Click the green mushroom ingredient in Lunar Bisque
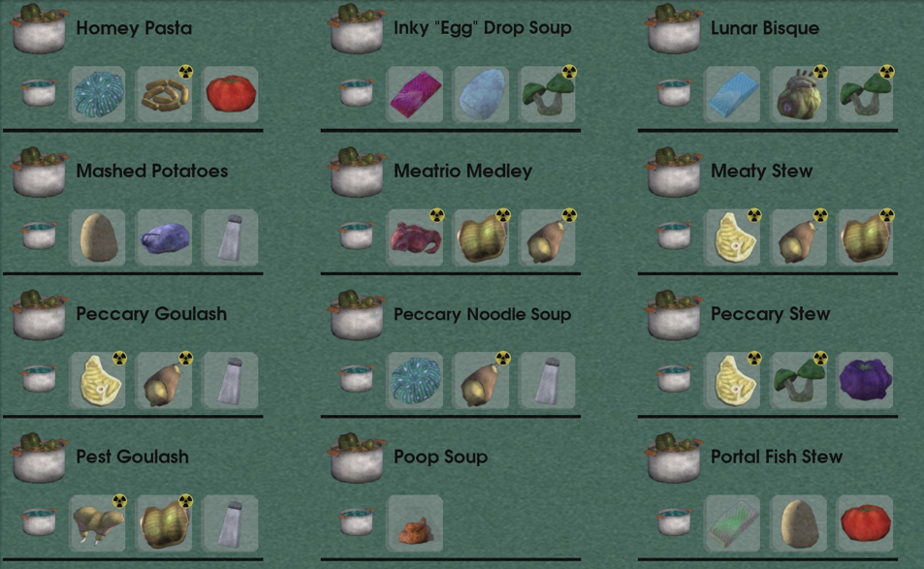Image resolution: width=924 pixels, height=569 pixels. (x=865, y=94)
